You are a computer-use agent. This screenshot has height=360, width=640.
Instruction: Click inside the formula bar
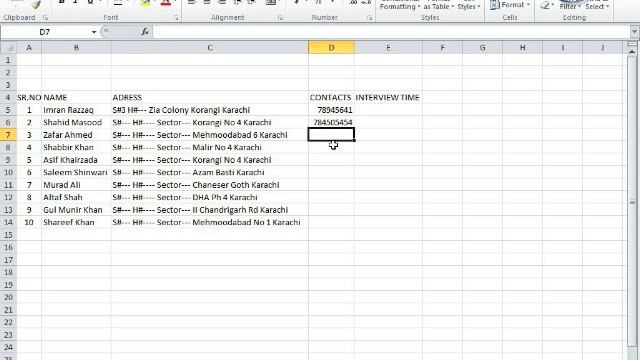(x=391, y=32)
